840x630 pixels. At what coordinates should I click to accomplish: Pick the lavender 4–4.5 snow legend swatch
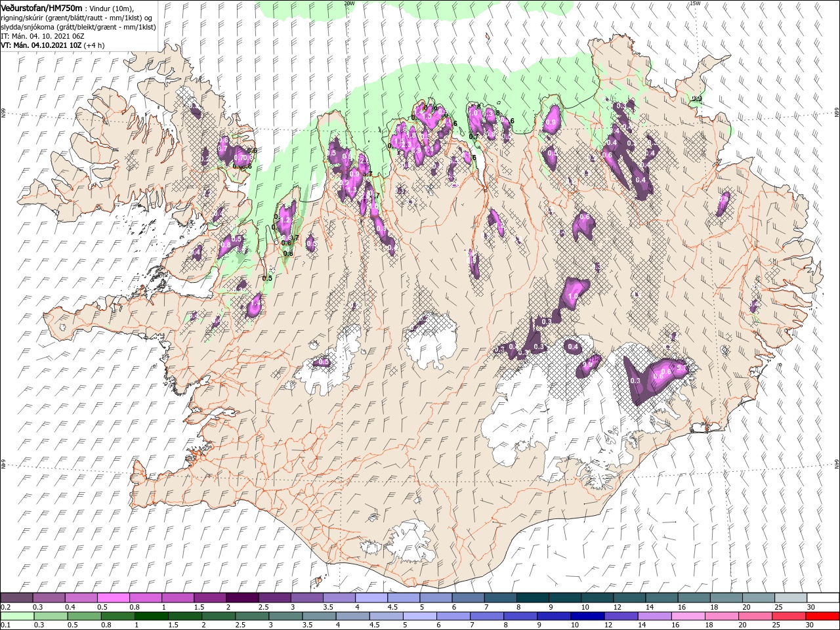[371, 598]
